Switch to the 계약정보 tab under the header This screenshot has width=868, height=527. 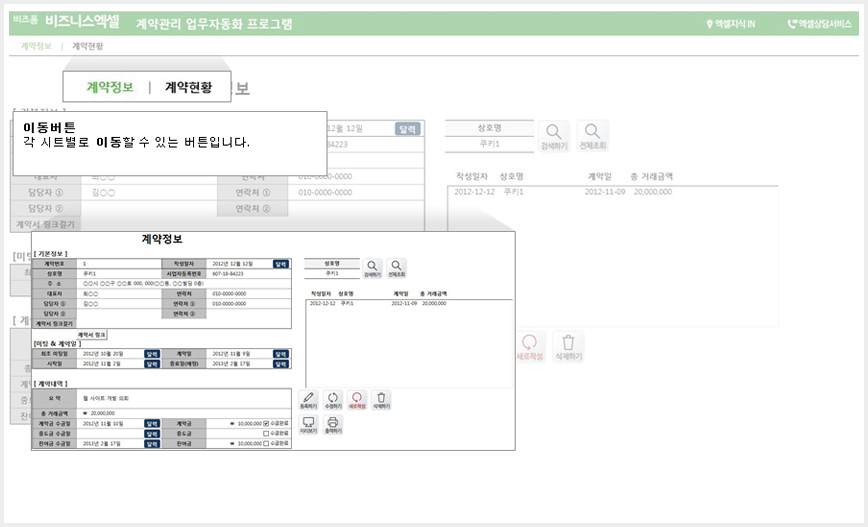[x=36, y=46]
